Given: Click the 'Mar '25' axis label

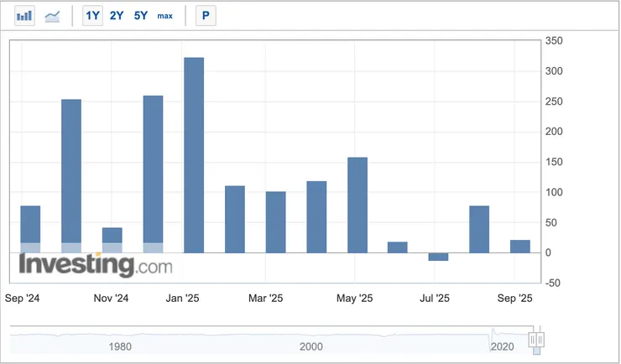Looking at the screenshot, I should coord(266,299).
